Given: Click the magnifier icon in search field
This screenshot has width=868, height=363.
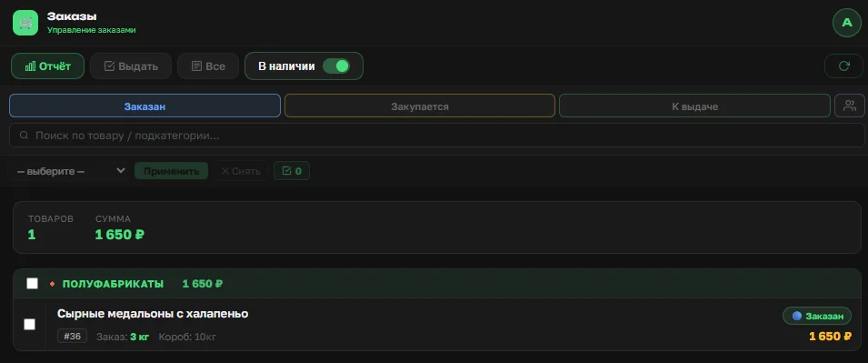Looking at the screenshot, I should point(24,136).
